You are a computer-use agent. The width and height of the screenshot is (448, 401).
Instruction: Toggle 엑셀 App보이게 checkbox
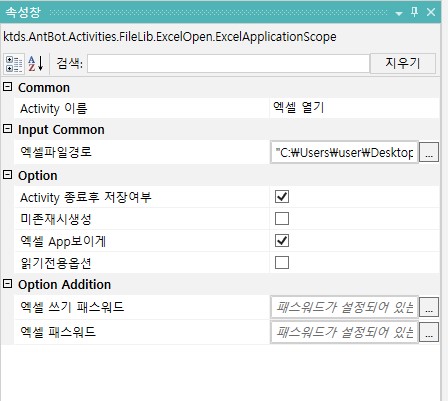coord(282,241)
